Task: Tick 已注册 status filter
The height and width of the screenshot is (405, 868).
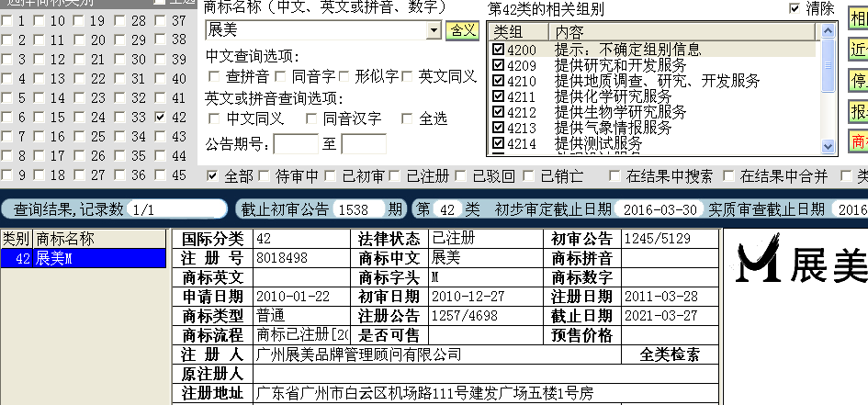Action: tap(395, 176)
